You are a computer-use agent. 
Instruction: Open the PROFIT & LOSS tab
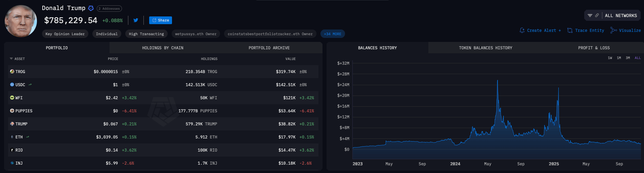coord(594,48)
